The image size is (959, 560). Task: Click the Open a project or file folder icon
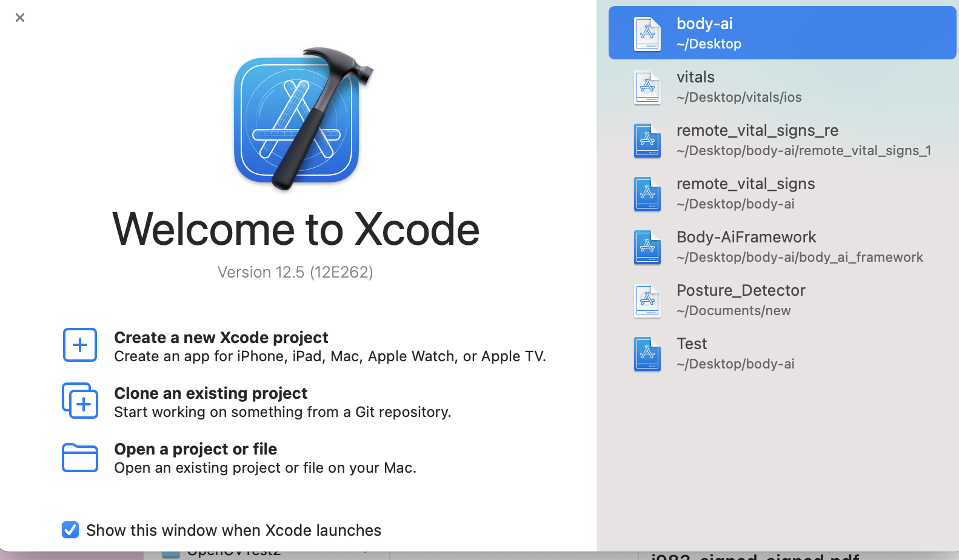tap(80, 457)
